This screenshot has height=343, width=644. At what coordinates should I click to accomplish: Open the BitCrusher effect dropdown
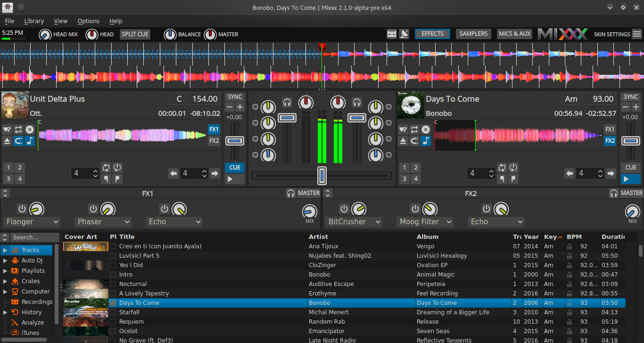(x=354, y=222)
